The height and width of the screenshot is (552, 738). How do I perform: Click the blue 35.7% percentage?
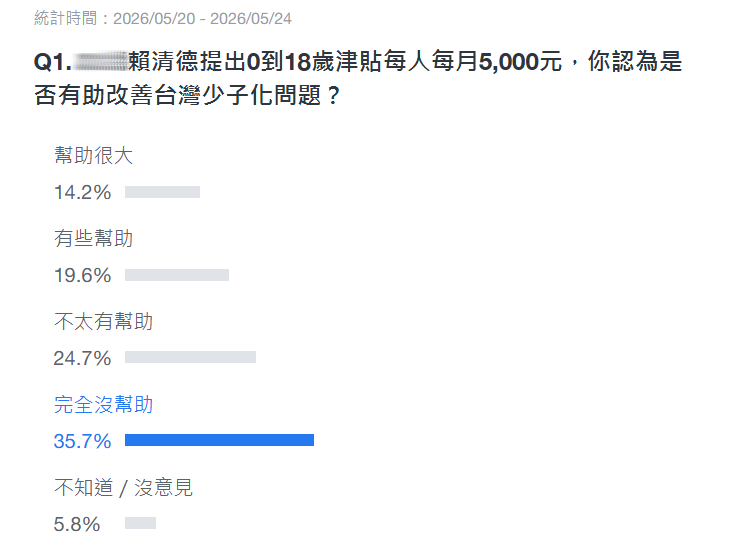82,441
